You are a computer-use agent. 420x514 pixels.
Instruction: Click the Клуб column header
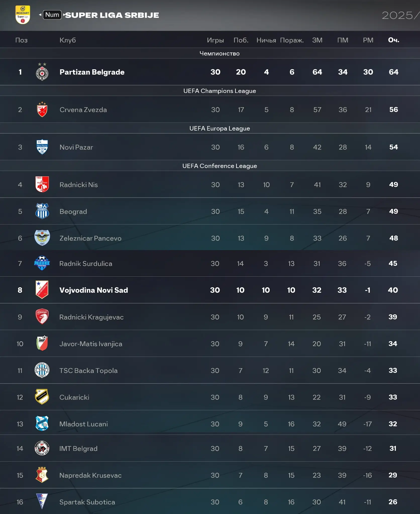68,40
